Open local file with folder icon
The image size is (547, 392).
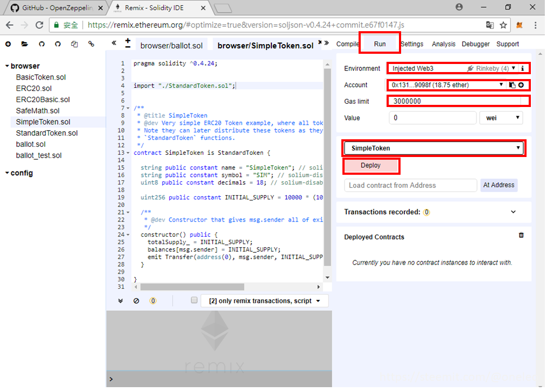[x=24, y=44]
